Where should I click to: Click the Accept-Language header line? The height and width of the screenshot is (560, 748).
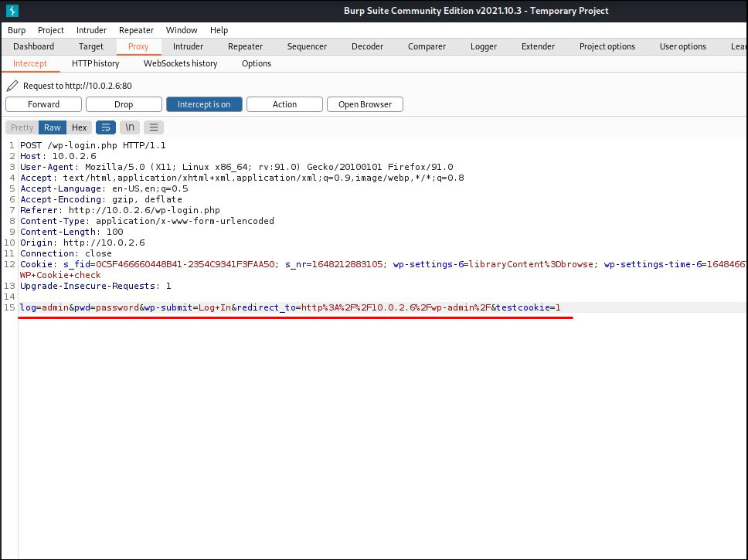[104, 189]
